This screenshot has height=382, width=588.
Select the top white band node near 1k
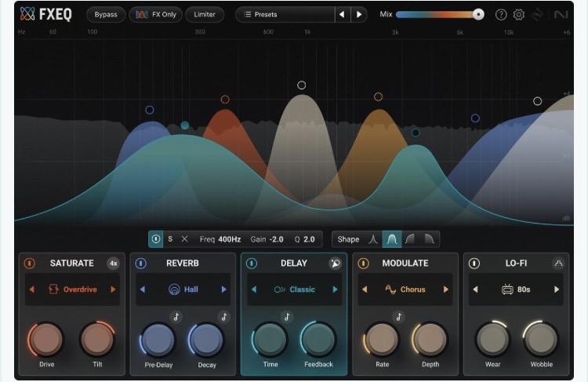tap(302, 85)
